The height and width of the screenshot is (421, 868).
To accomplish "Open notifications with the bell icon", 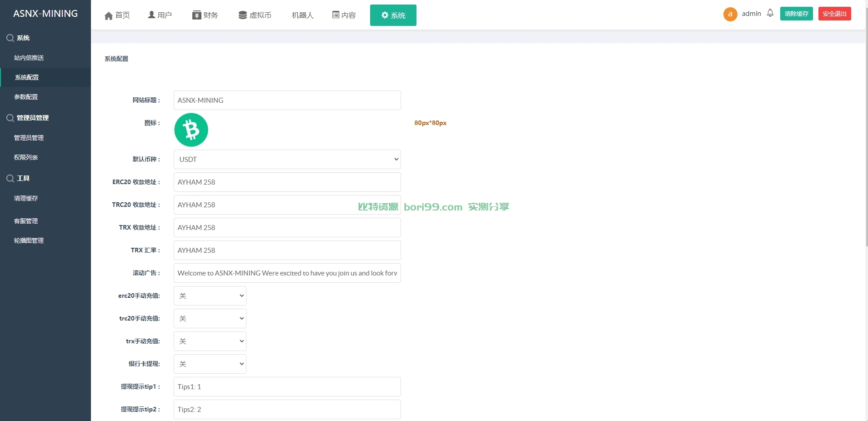I will (x=770, y=13).
